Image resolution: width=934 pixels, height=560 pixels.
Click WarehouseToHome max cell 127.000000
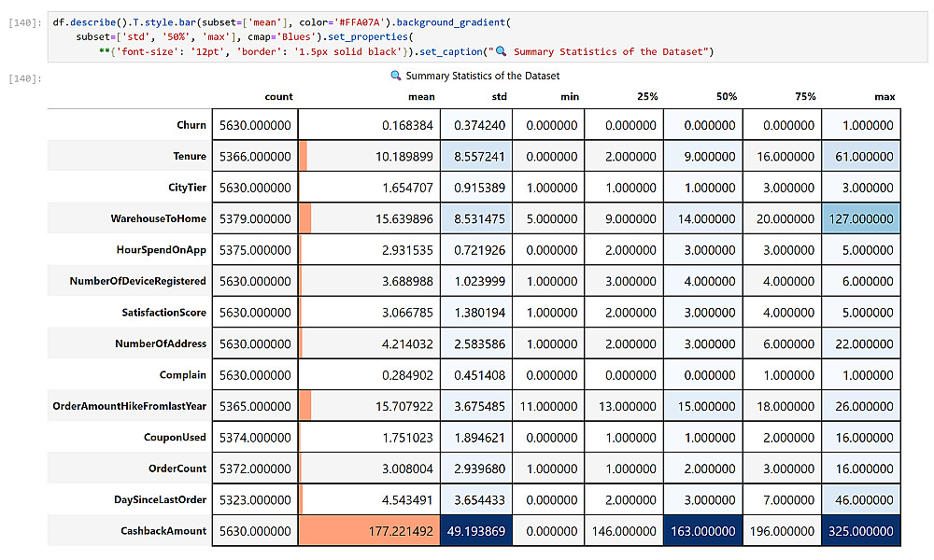[861, 218]
